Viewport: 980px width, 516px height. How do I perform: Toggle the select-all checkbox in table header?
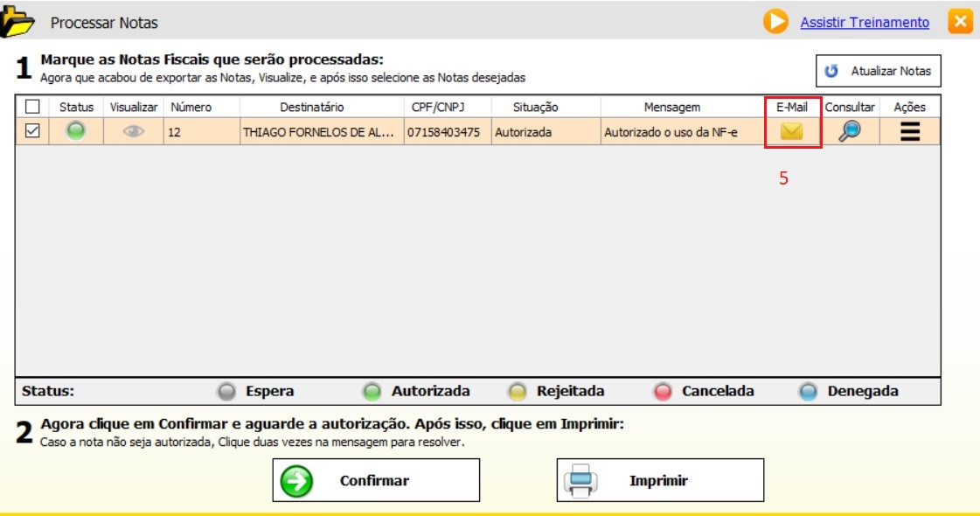point(32,107)
